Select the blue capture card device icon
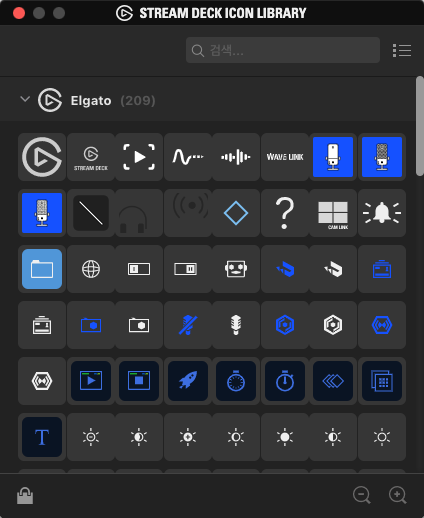Screen dimensions: 424x518 [x=382, y=269]
